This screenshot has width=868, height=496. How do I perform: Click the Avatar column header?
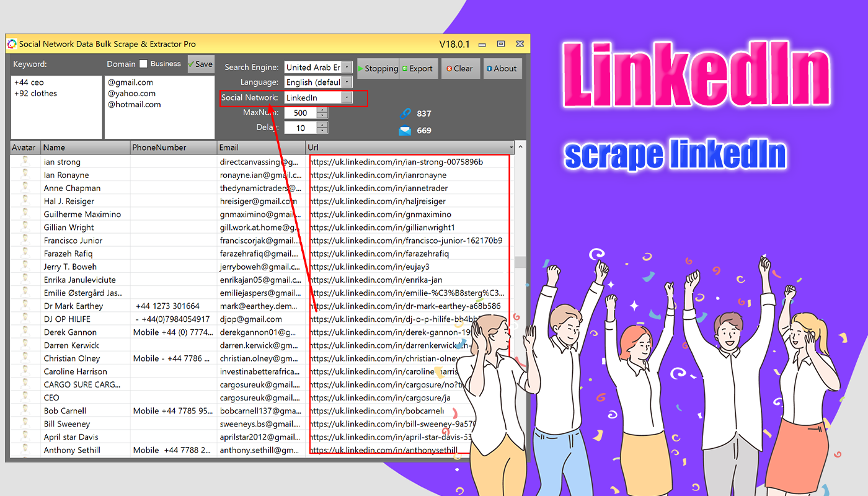pos(25,148)
